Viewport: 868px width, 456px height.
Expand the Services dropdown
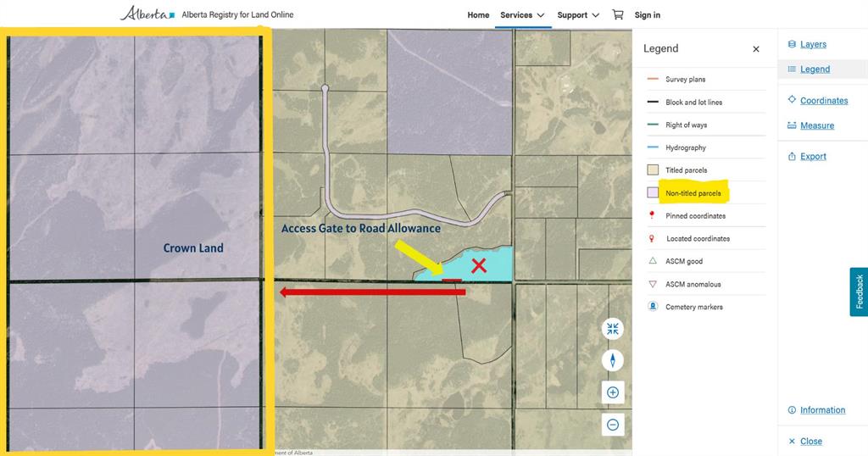(522, 15)
